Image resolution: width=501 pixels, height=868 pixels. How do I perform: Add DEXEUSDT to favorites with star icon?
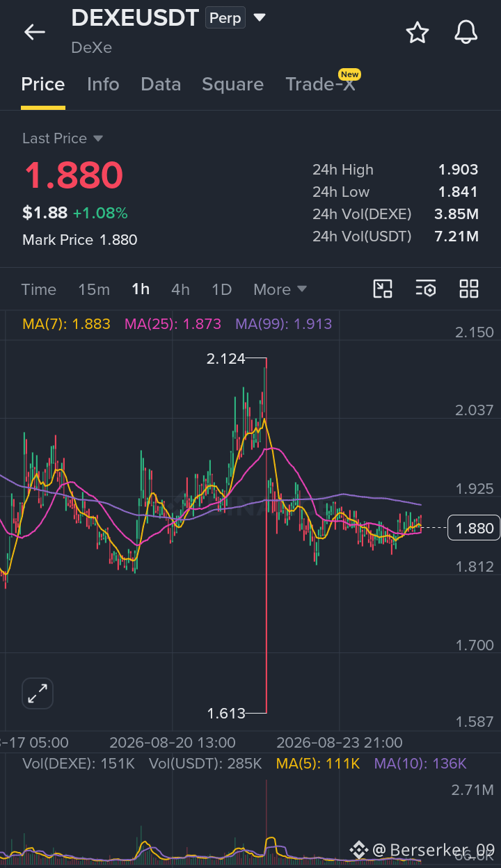point(417,32)
